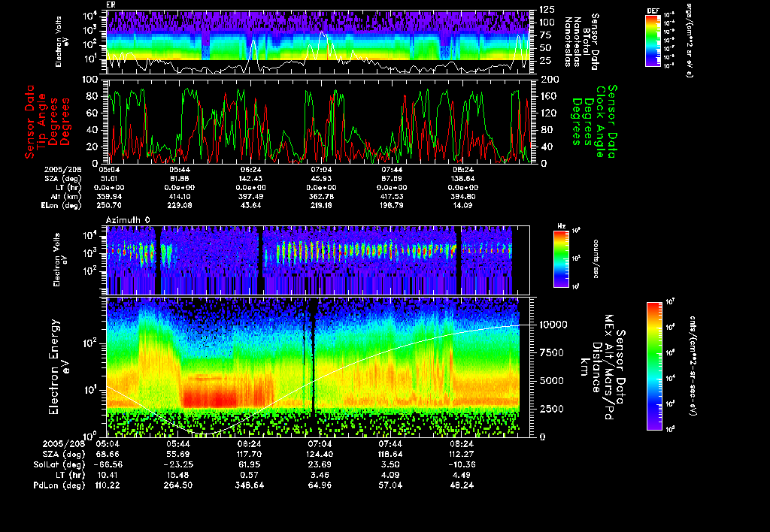This screenshot has height=532, width=770.
Task: Click the 'ER' plot title
Action: point(111,5)
